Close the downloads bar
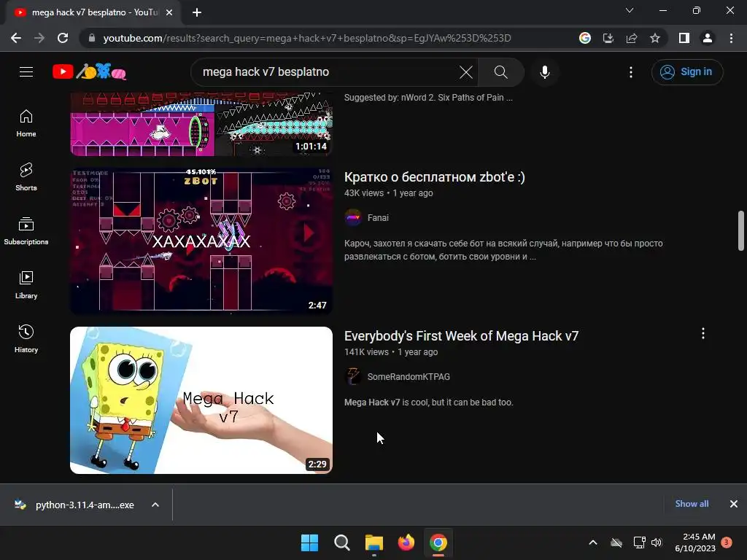 point(734,504)
